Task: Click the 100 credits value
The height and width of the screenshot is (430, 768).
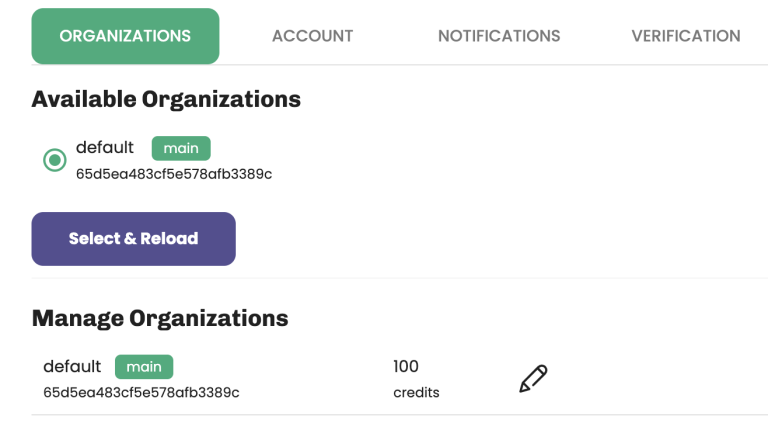Action: 406,366
